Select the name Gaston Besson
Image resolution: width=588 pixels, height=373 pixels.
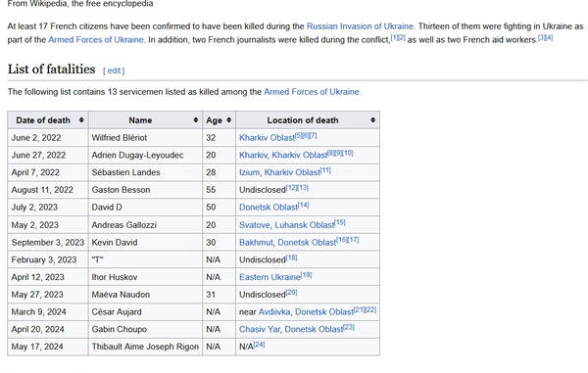(x=121, y=190)
